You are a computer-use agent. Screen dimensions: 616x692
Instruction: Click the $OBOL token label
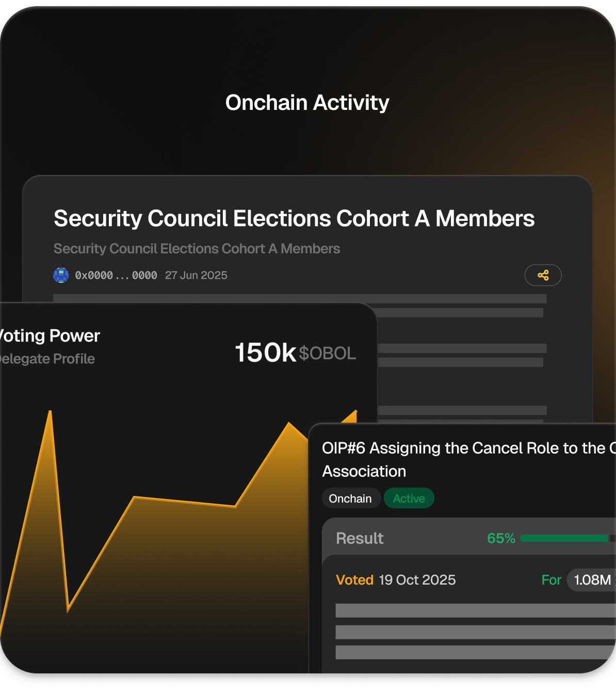327,353
